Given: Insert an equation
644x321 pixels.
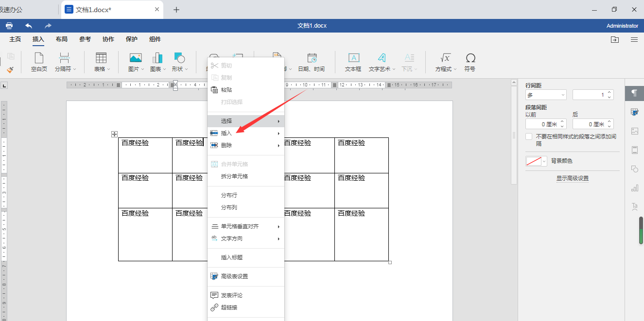Looking at the screenshot, I should 445,62.
